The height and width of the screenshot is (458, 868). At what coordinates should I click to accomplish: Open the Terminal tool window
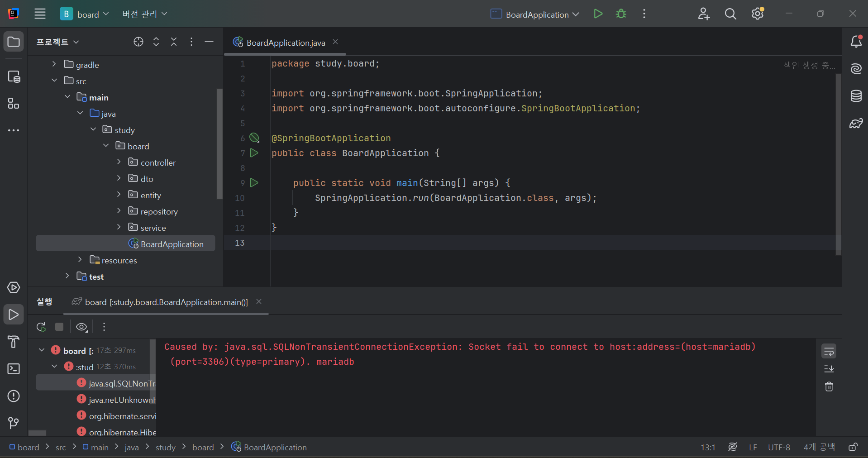point(14,369)
